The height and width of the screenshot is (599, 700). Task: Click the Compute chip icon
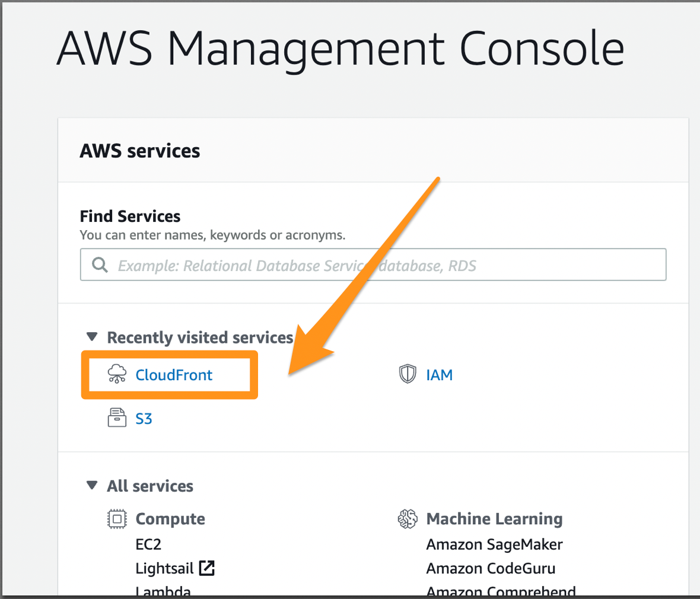click(x=117, y=519)
